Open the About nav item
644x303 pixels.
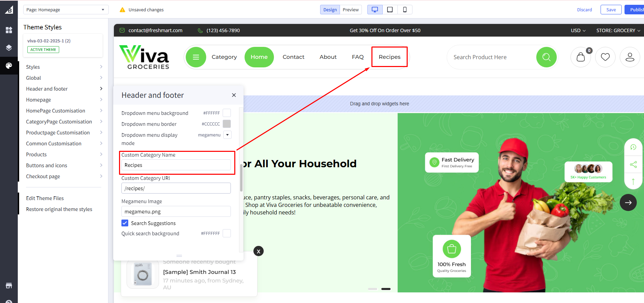tap(328, 57)
